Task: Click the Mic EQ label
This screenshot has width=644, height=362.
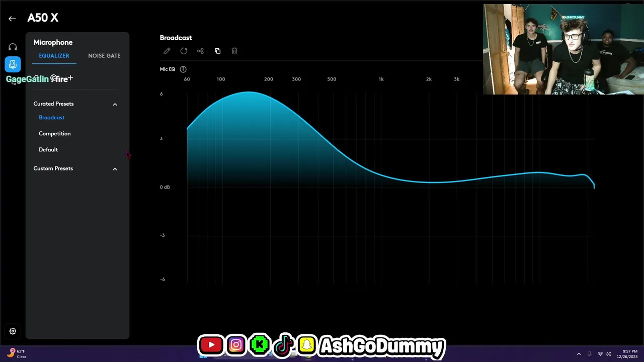Action: 168,69
